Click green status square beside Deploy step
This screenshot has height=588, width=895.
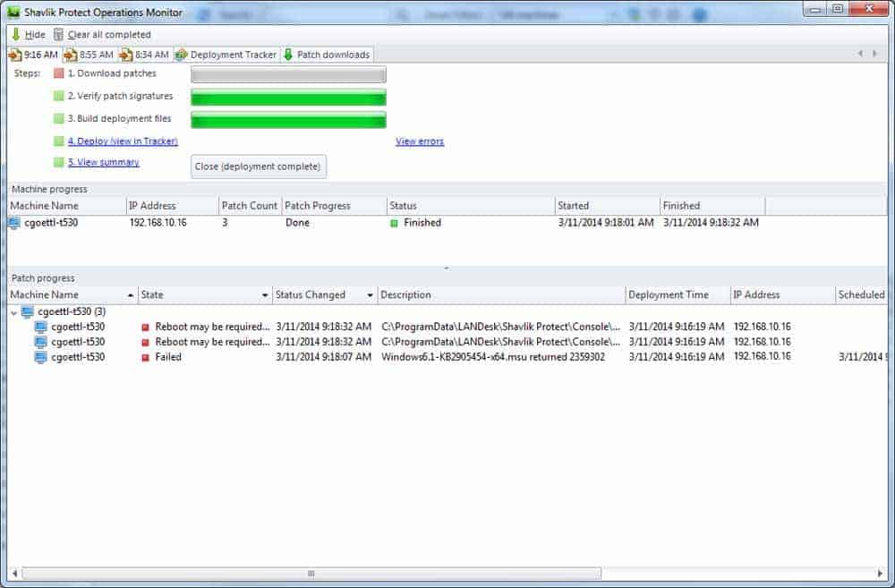59,141
